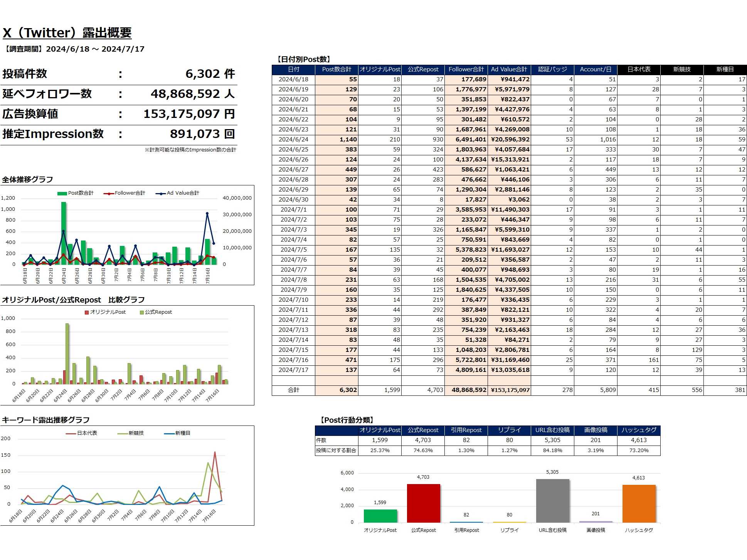The height and width of the screenshot is (560, 747).
Task: Click the orange ハッシュタグ bar
Action: 639,504
